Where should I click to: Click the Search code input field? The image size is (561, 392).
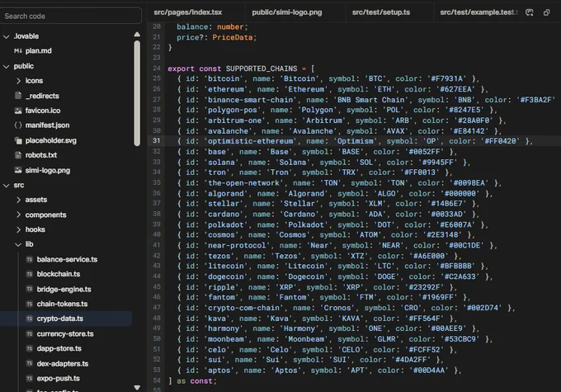[71, 17]
